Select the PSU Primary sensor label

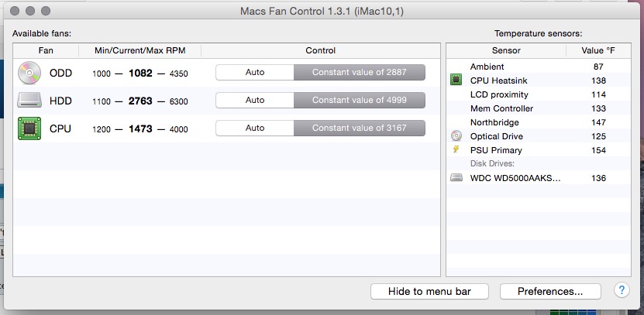496,150
